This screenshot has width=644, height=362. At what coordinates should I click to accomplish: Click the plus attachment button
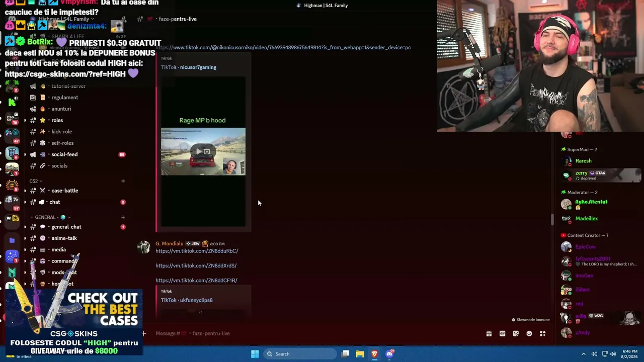click(x=144, y=333)
